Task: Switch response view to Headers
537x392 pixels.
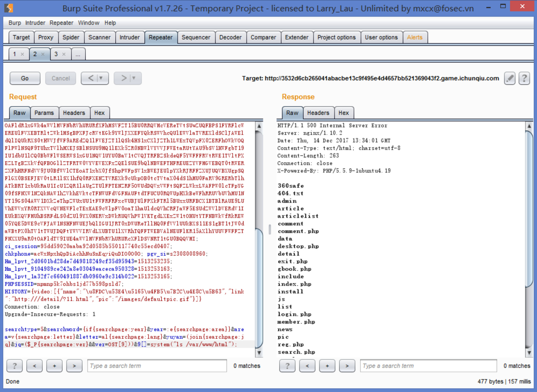Action: coord(318,113)
